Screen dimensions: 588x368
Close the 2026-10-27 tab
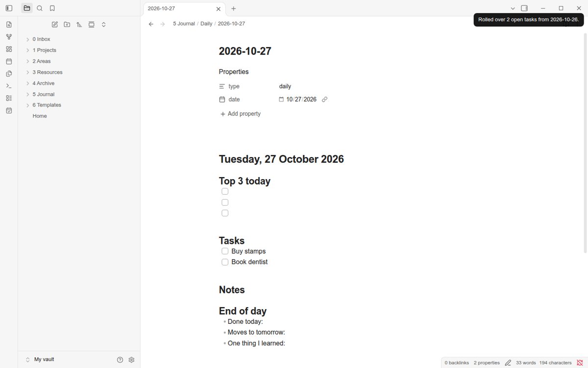click(219, 9)
